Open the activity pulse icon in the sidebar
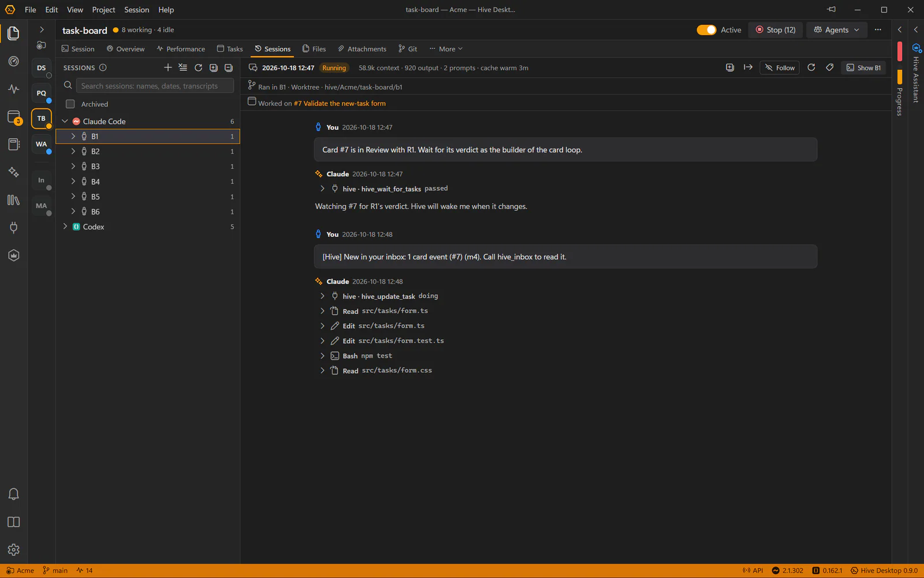 13,89
